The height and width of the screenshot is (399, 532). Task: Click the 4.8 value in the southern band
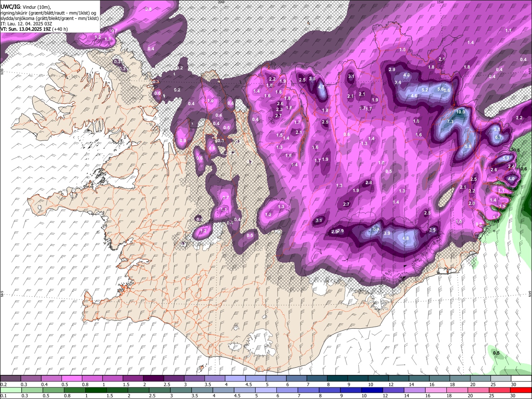click(x=406, y=239)
